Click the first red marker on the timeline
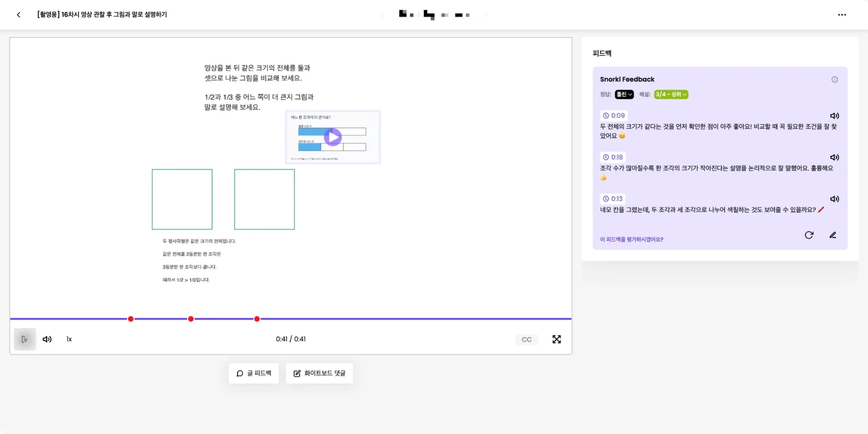 (131, 319)
